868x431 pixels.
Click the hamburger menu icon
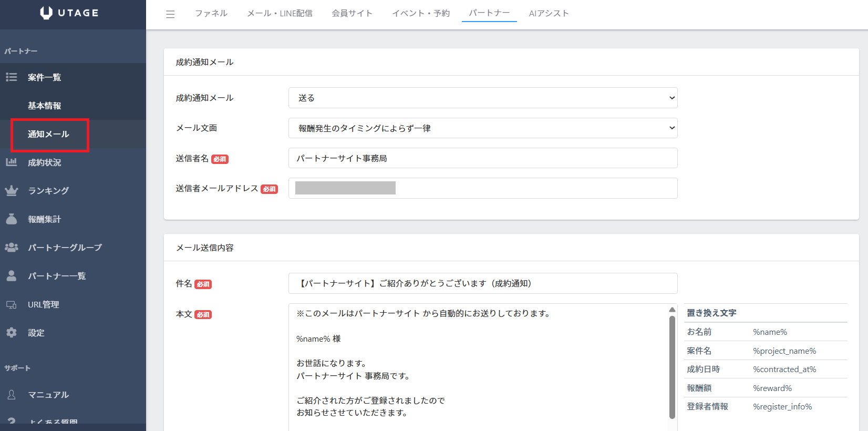(170, 14)
